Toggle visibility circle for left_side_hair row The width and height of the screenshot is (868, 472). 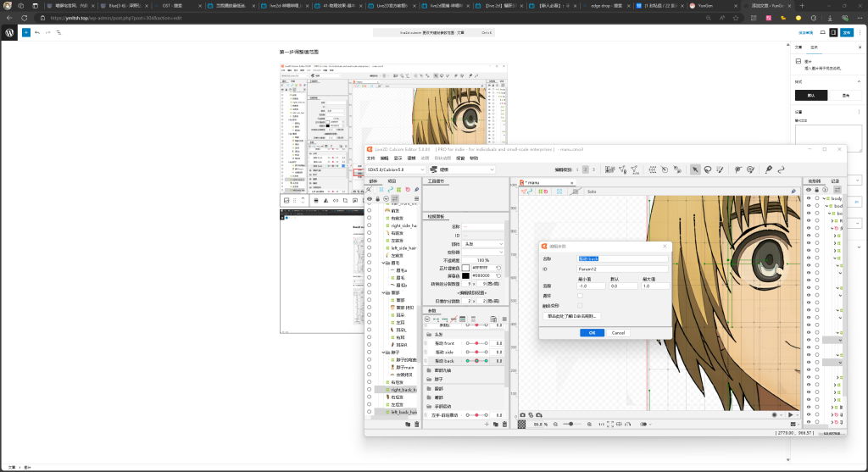click(x=370, y=248)
